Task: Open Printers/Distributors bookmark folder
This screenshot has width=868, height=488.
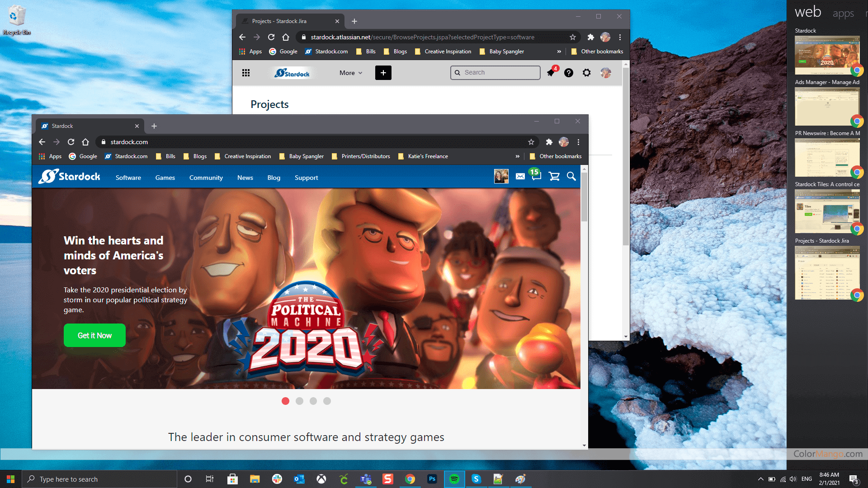Action: tap(361, 156)
